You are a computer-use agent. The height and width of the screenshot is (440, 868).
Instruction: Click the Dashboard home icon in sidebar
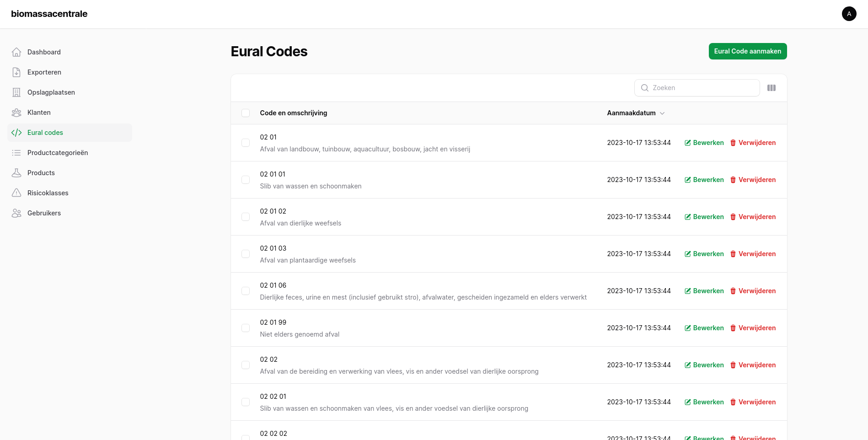pos(16,52)
